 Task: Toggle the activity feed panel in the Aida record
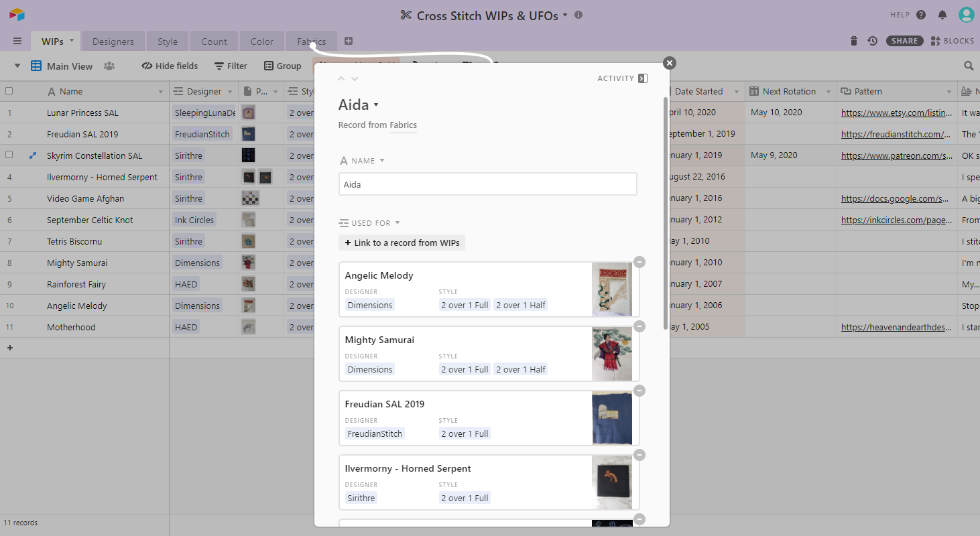[x=642, y=78]
